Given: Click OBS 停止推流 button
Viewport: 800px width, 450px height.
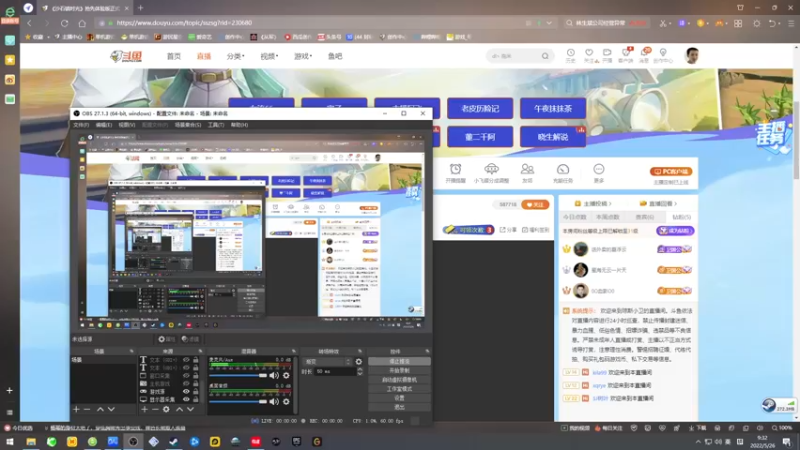Looking at the screenshot, I should point(399,361).
